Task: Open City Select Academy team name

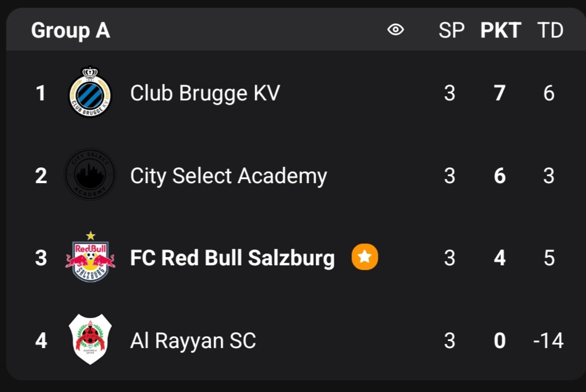Action: pos(228,175)
